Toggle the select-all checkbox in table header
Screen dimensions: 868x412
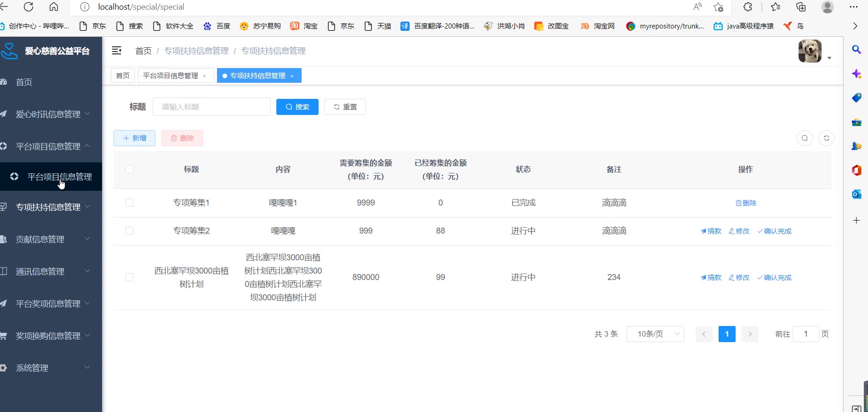[x=129, y=169]
